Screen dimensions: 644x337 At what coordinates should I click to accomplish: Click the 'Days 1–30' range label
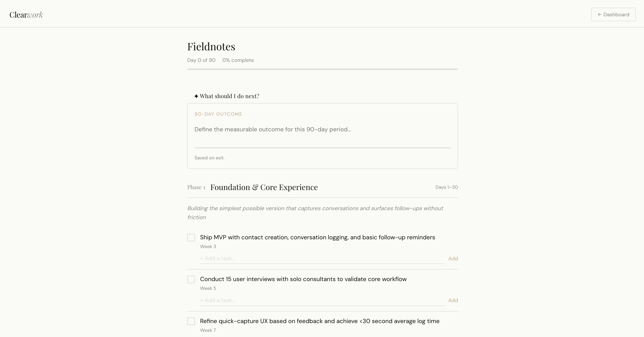[x=446, y=187]
